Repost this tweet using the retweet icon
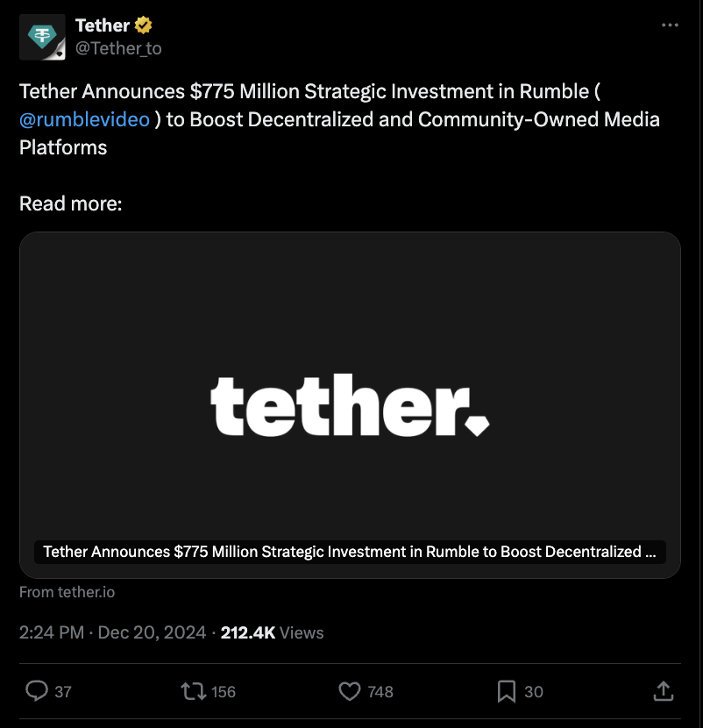The image size is (703, 728). point(193,692)
